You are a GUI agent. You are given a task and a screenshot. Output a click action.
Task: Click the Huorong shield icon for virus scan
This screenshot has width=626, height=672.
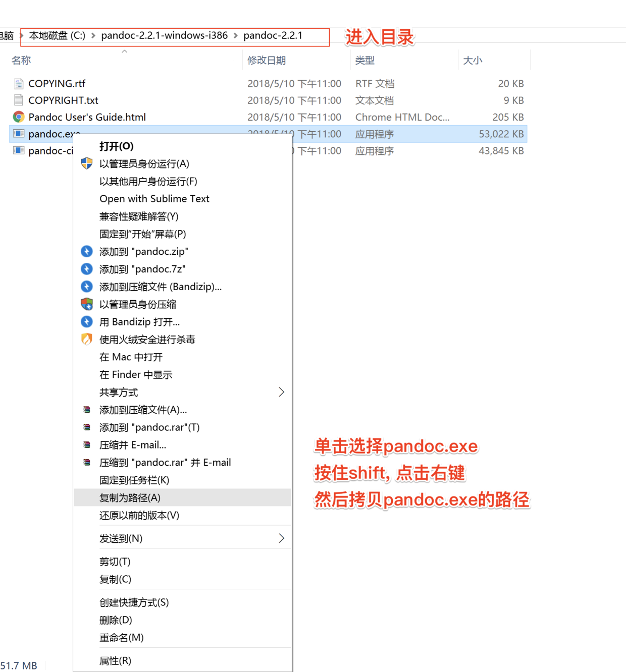[x=87, y=339]
